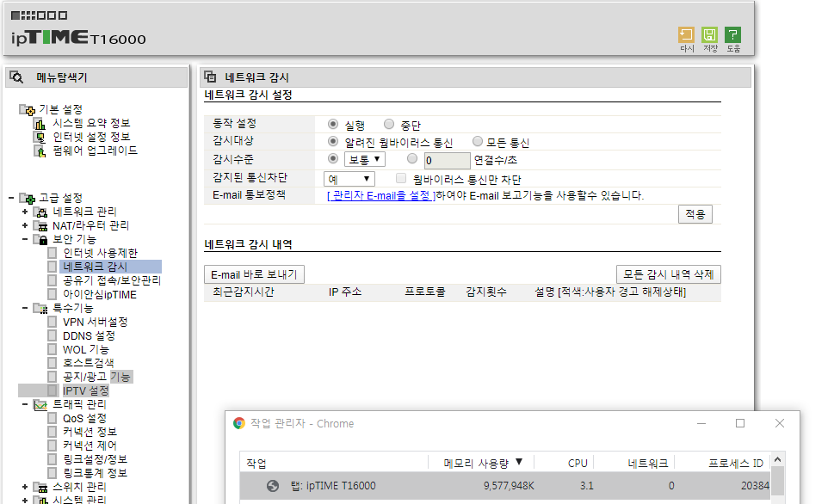Click the 네트워크 관리 folder icon

point(40,212)
